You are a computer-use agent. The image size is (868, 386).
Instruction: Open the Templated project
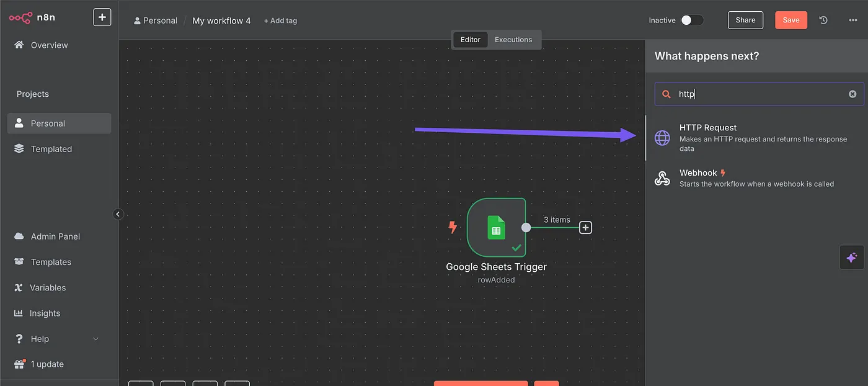(60, 149)
